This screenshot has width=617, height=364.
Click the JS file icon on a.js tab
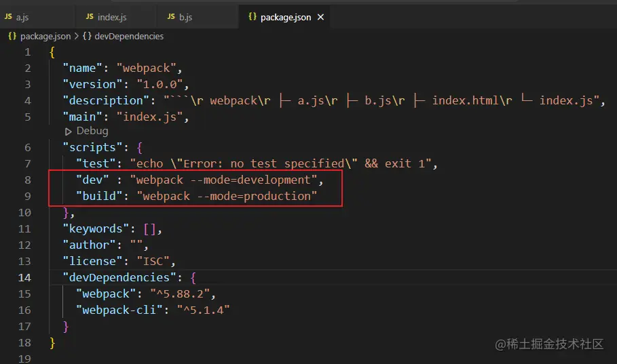8,16
